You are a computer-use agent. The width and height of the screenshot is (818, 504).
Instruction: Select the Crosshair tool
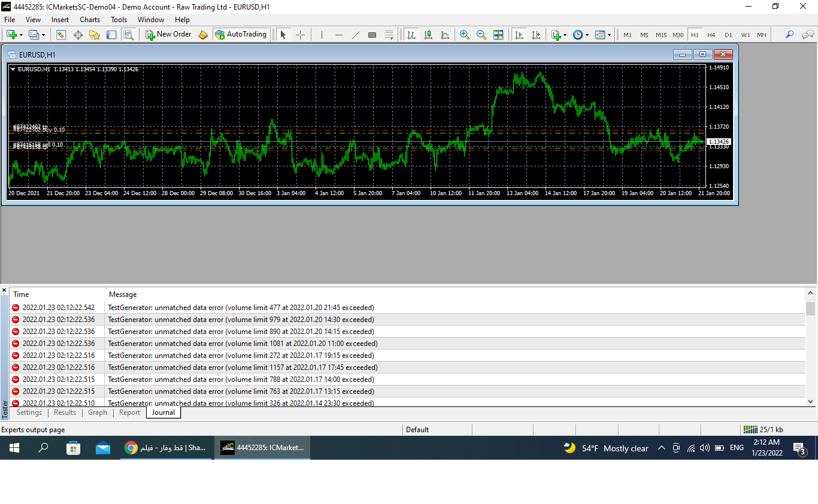[300, 35]
